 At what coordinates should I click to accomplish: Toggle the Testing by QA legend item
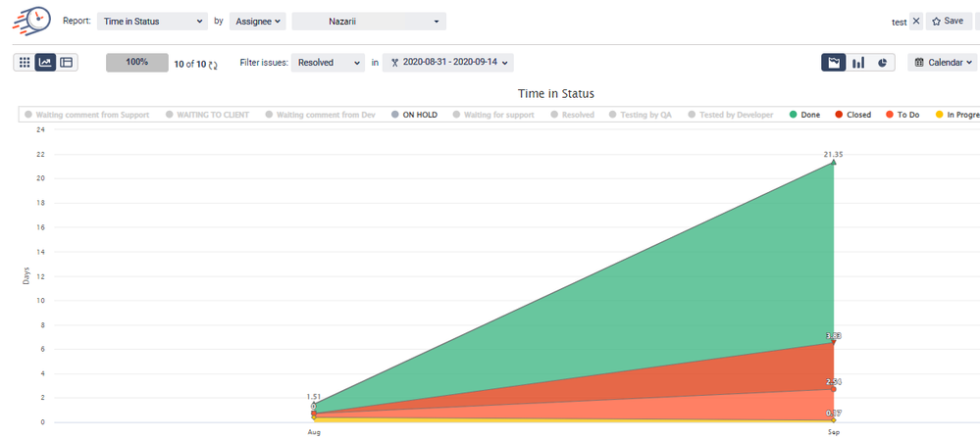click(x=642, y=115)
